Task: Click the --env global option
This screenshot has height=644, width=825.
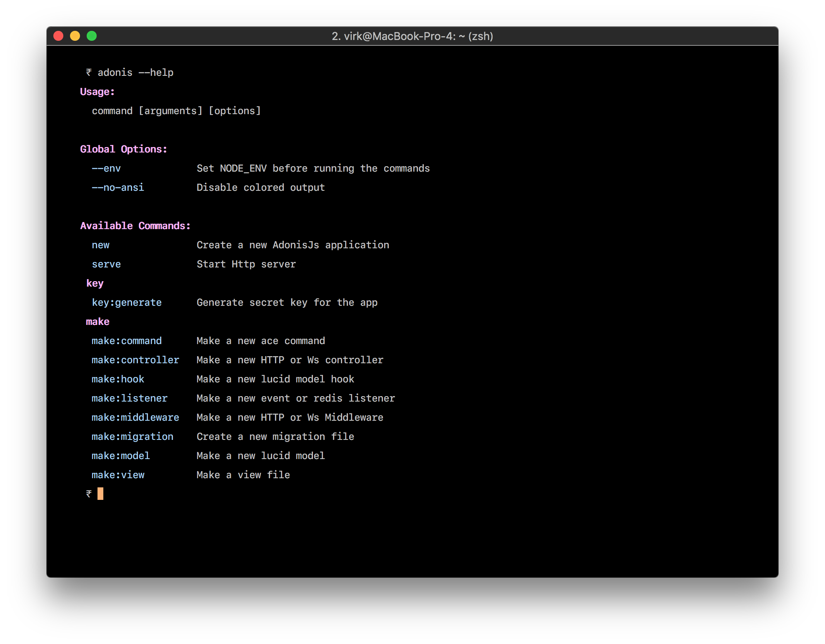Action: click(106, 168)
